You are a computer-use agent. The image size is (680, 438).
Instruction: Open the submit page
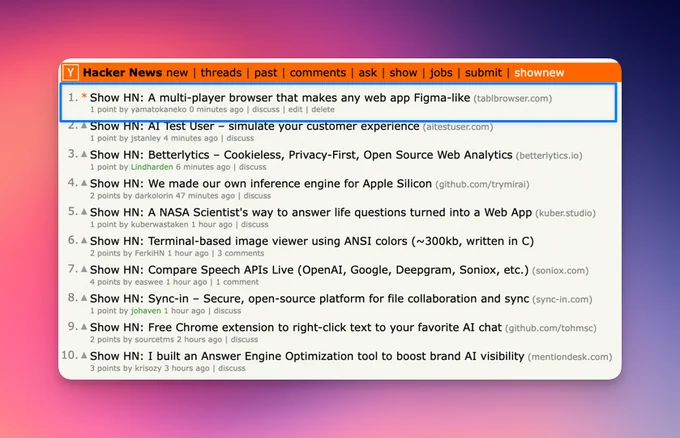pyautogui.click(x=483, y=72)
